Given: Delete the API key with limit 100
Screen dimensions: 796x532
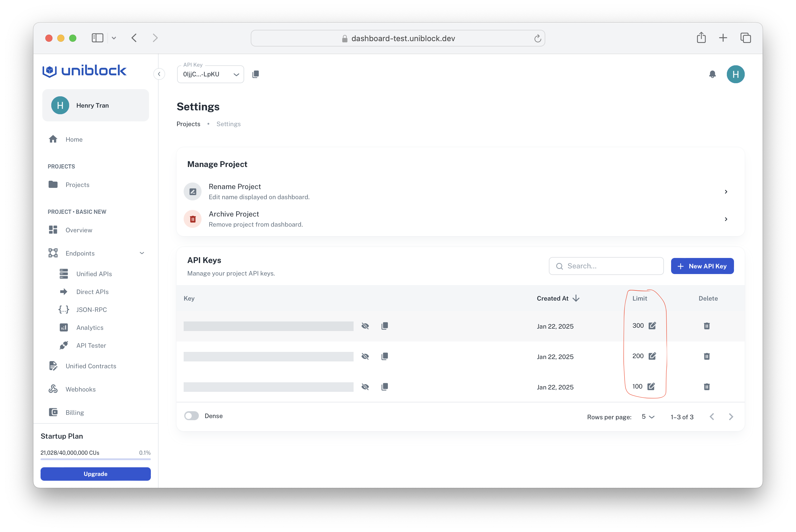Looking at the screenshot, I should tap(707, 387).
